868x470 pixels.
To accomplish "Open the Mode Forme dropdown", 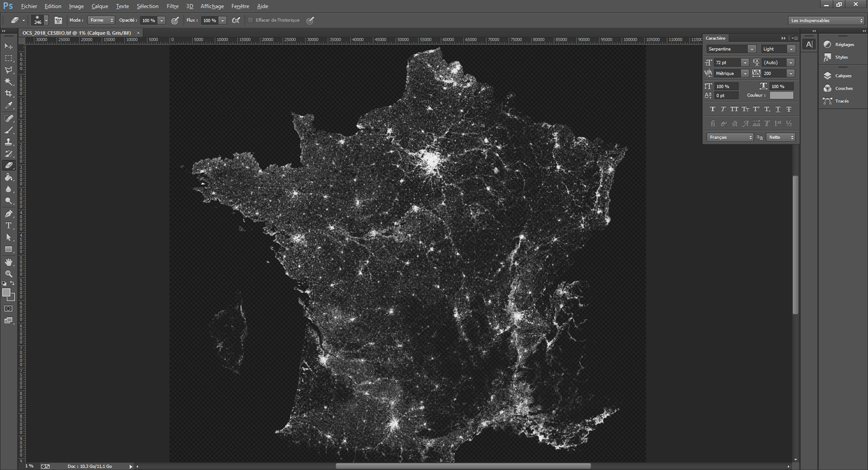I will point(102,20).
